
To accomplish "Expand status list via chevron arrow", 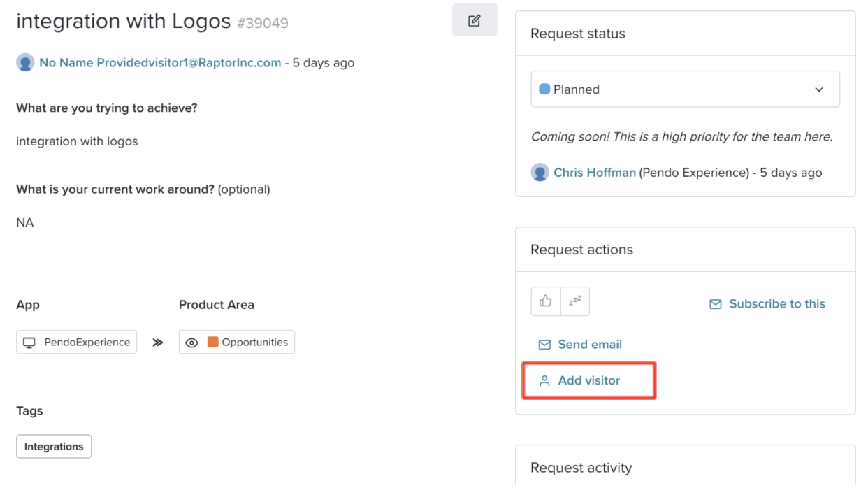I will (x=819, y=89).
